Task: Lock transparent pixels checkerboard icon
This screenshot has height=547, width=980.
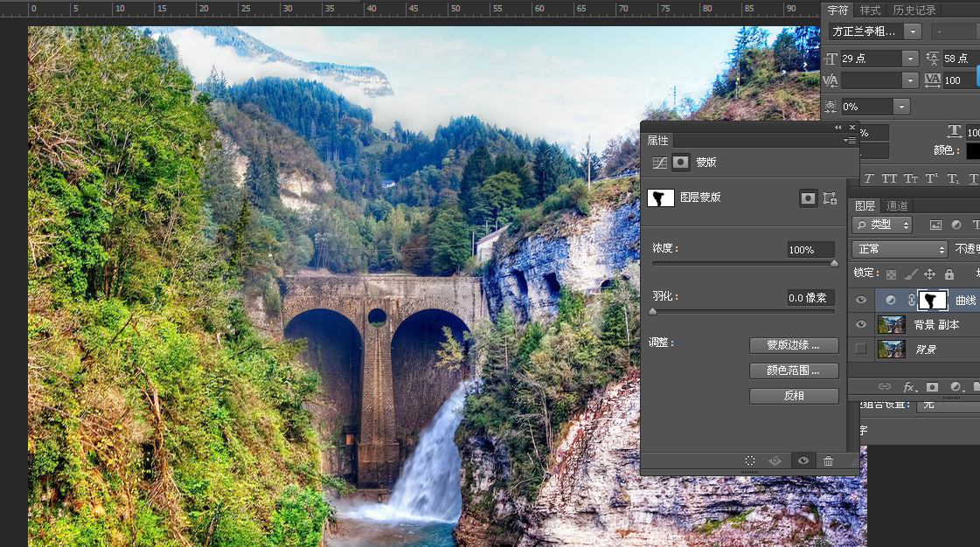Action: click(891, 274)
